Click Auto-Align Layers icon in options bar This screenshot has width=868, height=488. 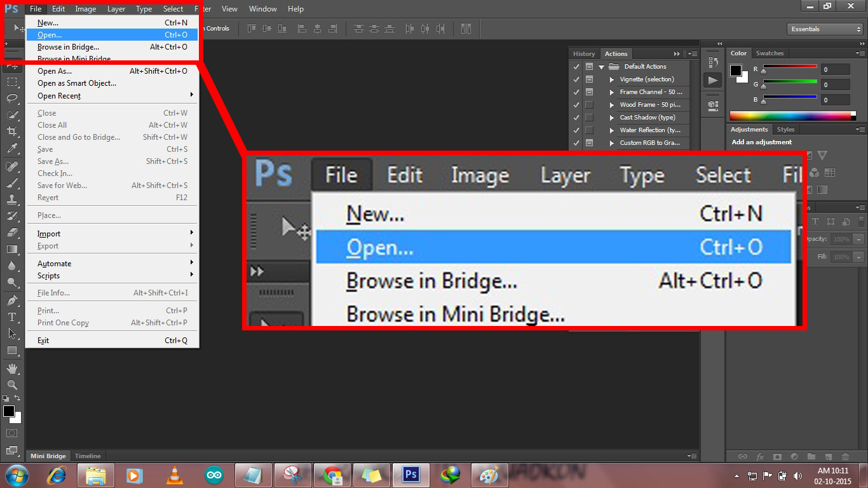(x=466, y=29)
